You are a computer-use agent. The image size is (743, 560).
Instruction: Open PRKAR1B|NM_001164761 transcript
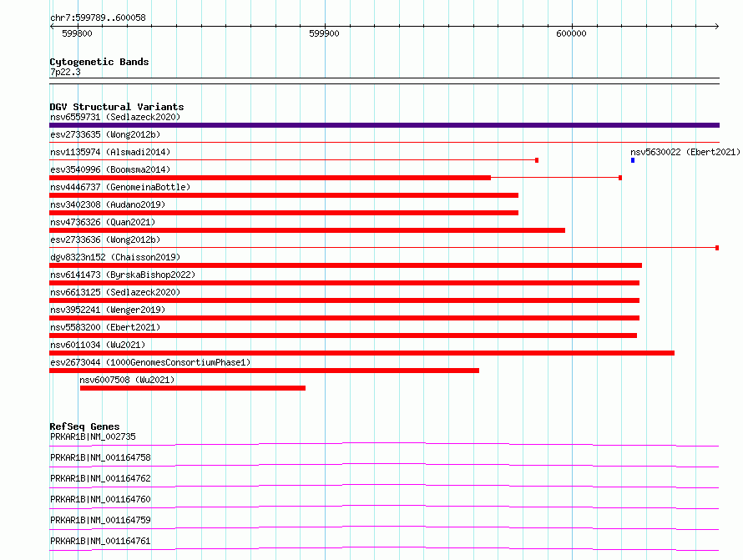[x=100, y=541]
